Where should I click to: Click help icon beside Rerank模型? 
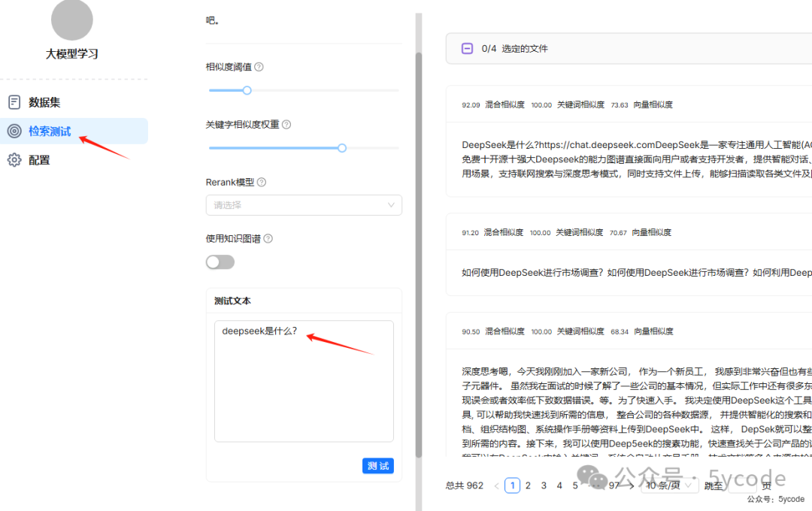262,183
